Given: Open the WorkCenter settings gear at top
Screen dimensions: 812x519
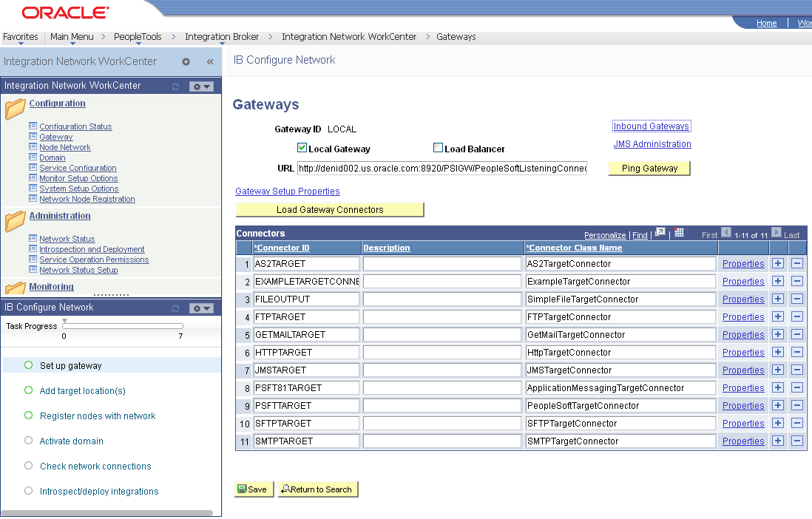Looking at the screenshot, I should 187,62.
